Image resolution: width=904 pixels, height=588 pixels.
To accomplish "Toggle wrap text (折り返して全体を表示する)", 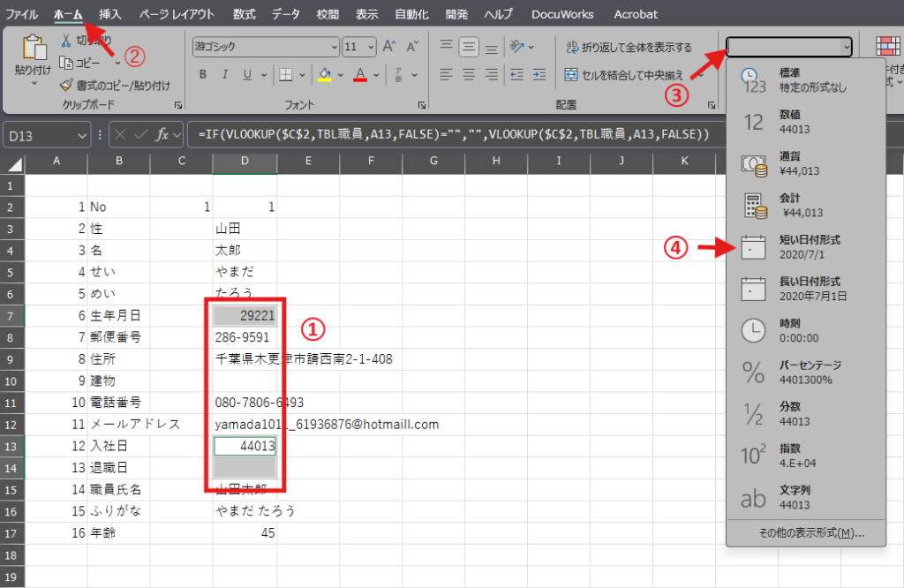I will point(629,47).
